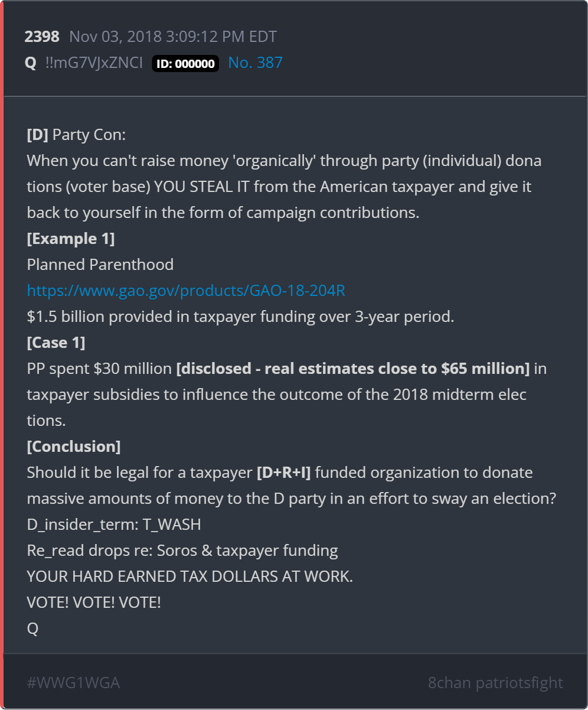Click the [Case 1] heading

pyautogui.click(x=56, y=343)
